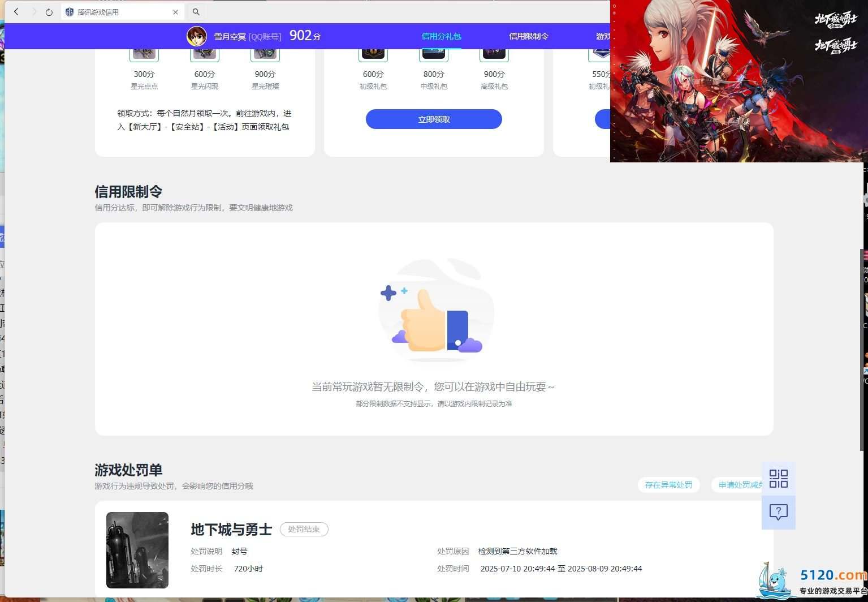Click the 地下城与勇士 game title
The width and height of the screenshot is (868, 602).
231,530
